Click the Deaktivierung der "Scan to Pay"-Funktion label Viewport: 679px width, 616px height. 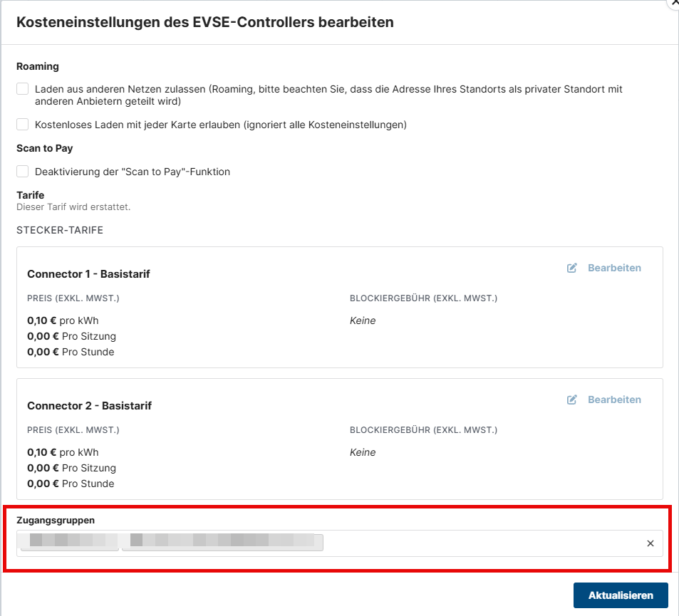point(133,172)
